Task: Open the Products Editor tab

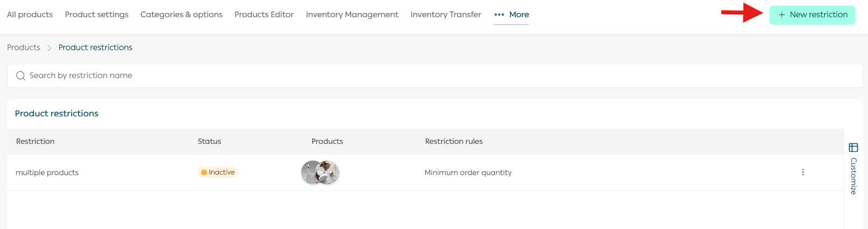Action: click(x=264, y=15)
